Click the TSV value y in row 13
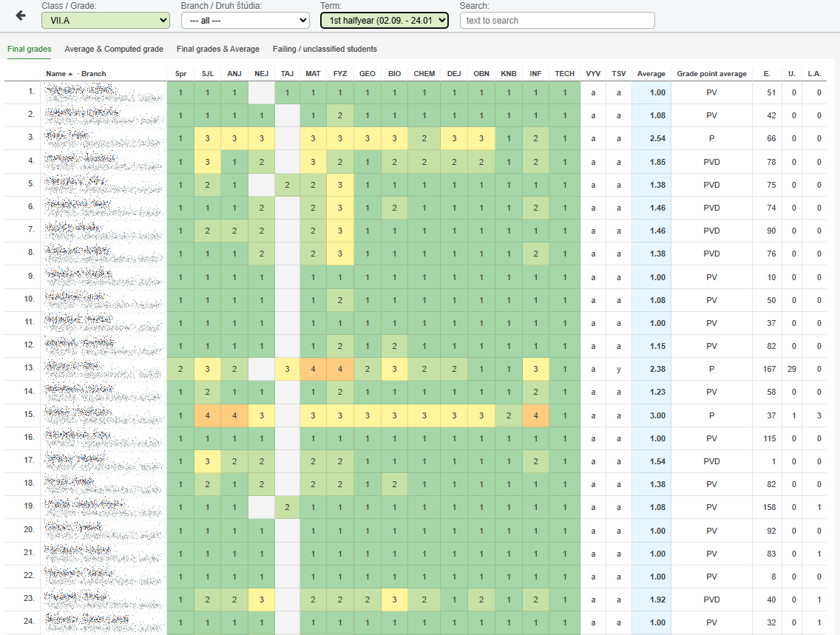The image size is (840, 635). tap(619, 369)
